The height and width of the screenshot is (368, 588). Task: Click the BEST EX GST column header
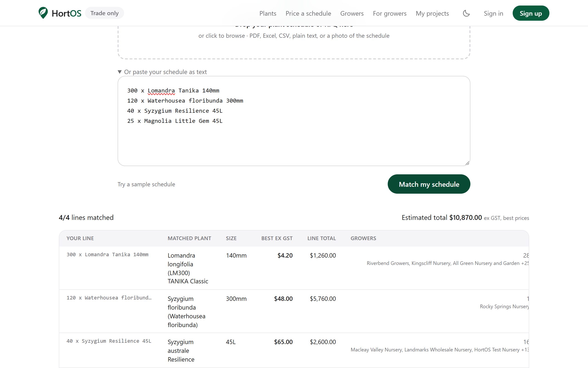coord(277,238)
